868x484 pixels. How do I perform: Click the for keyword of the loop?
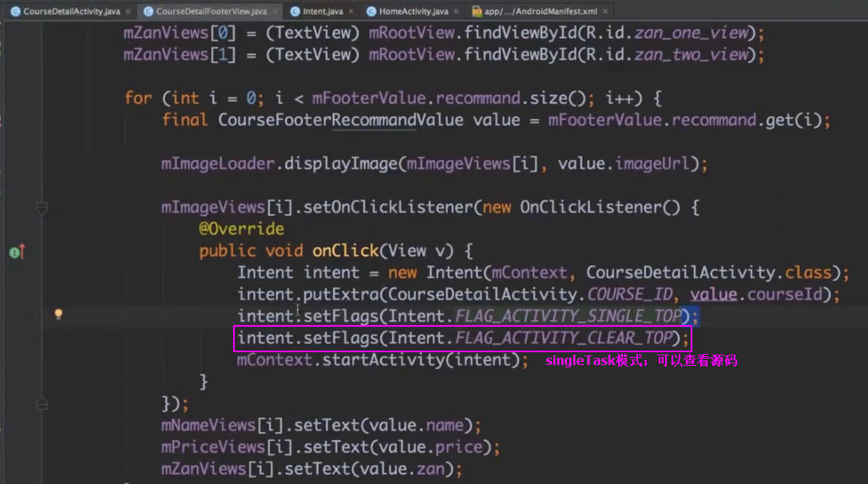click(x=138, y=98)
